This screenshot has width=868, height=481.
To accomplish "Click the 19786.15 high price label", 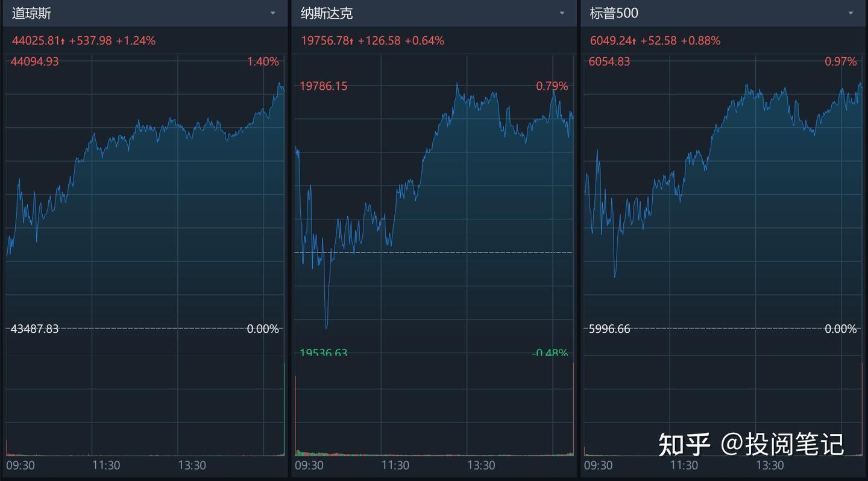I will click(x=324, y=86).
